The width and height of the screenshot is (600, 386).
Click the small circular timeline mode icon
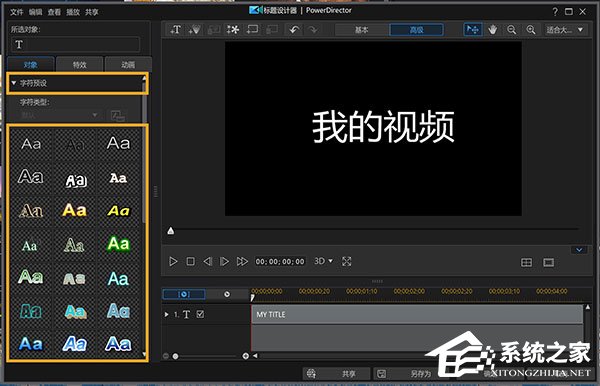tap(227, 294)
